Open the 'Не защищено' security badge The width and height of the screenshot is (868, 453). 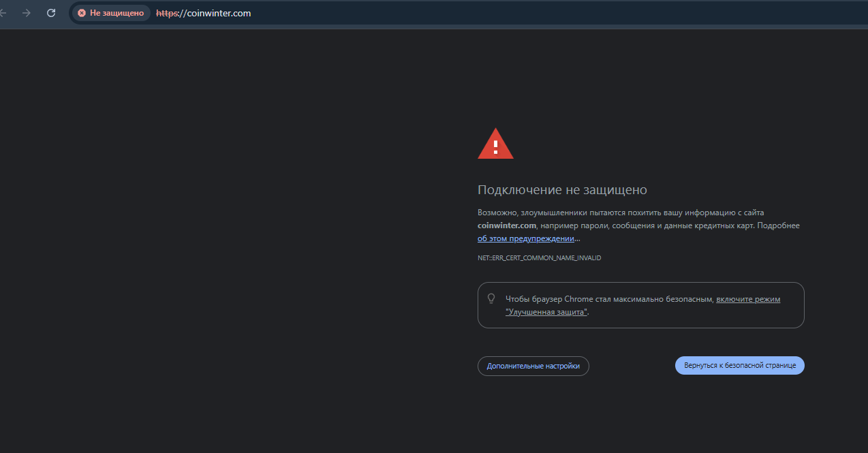[x=110, y=12]
